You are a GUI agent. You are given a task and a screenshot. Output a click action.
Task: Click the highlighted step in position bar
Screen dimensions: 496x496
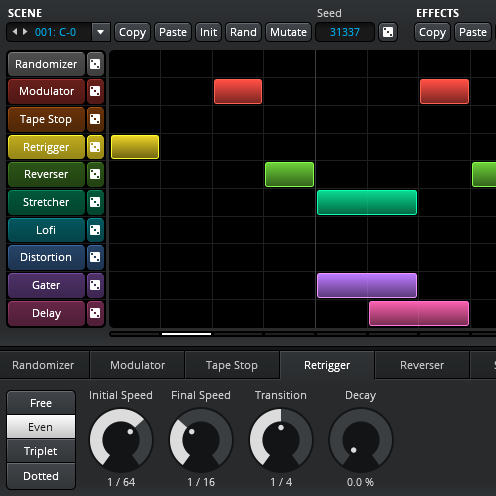[x=186, y=334]
